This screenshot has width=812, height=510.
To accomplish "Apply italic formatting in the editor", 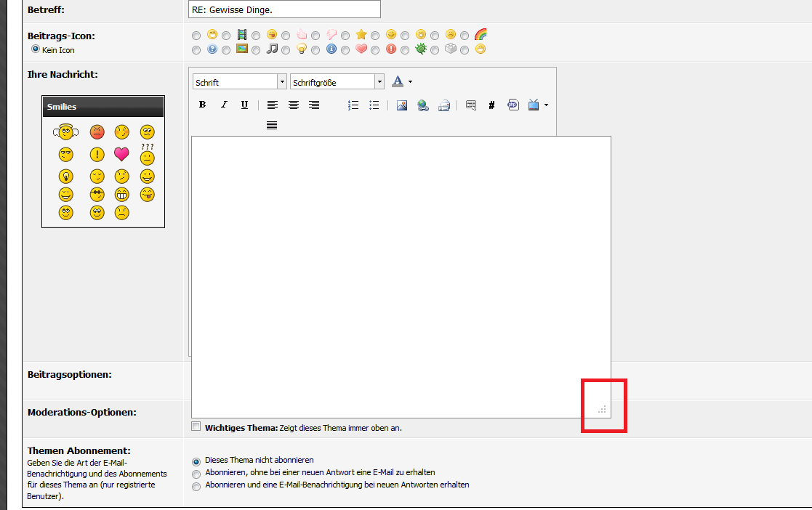I will [x=224, y=105].
